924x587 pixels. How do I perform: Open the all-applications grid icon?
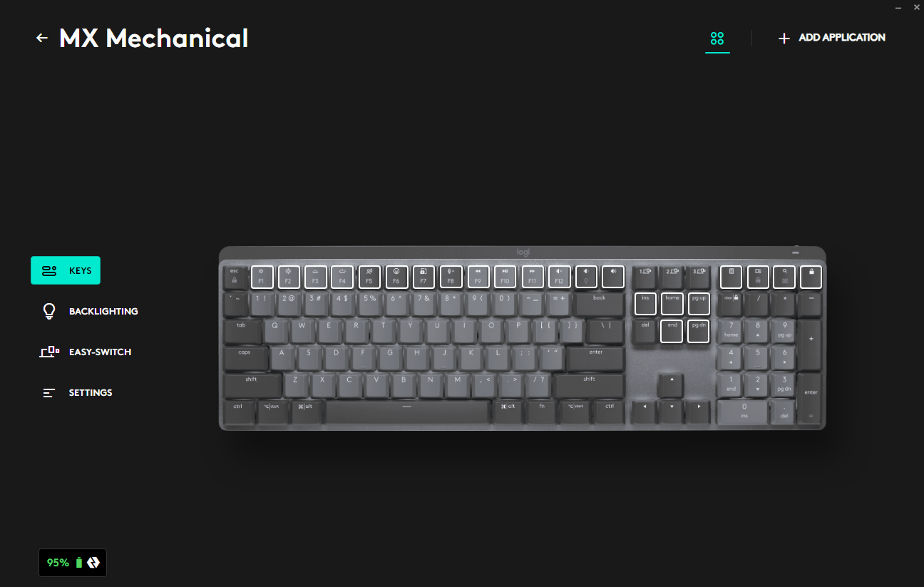click(x=717, y=39)
